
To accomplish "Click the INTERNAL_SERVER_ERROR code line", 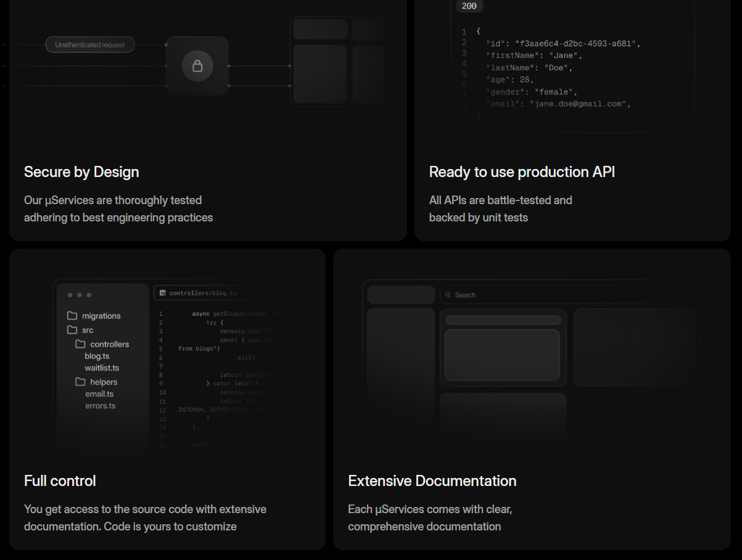I will pyautogui.click(x=225, y=410).
